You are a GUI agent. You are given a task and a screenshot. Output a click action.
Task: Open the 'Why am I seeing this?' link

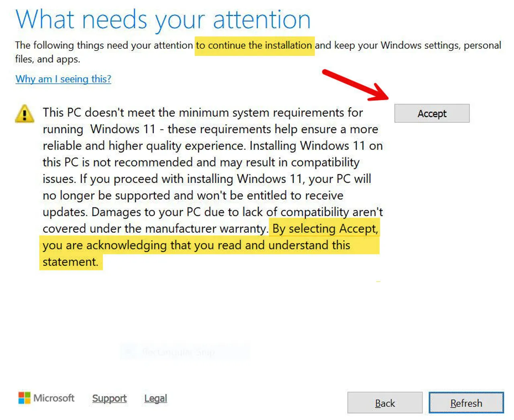tap(63, 79)
